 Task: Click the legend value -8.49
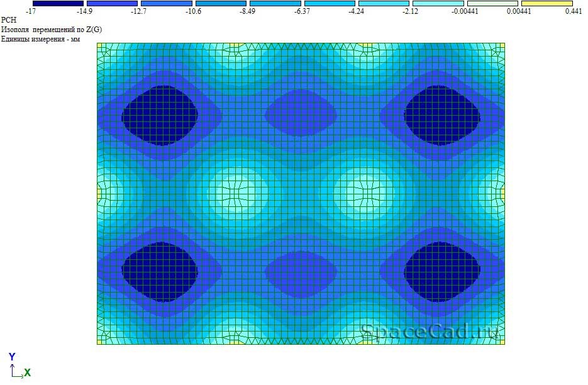point(247,11)
